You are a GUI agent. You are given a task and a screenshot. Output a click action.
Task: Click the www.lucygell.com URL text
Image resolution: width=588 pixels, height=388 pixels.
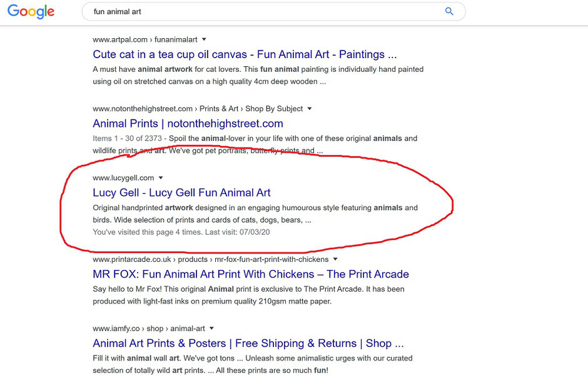click(x=123, y=178)
